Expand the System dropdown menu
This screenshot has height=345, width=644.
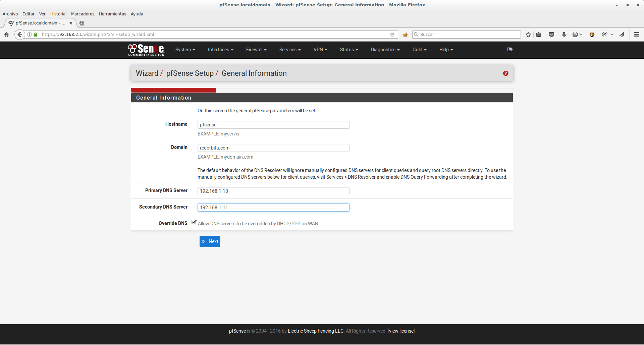click(185, 50)
